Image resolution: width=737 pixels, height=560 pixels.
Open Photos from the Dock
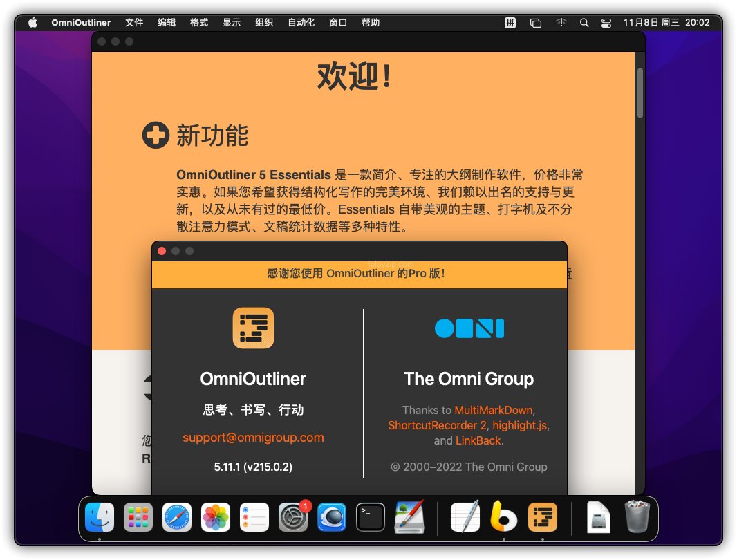point(216,517)
